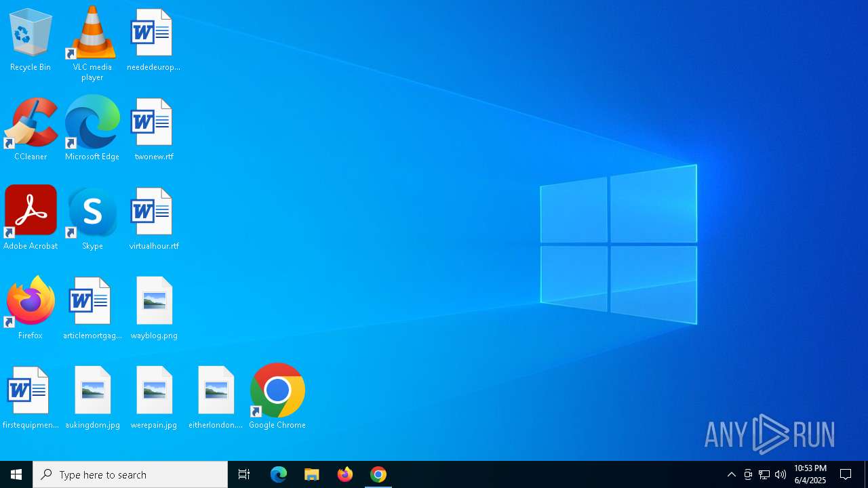Select the aukingdom.jpg image
Viewport: 868px width, 488px height.
[92, 397]
